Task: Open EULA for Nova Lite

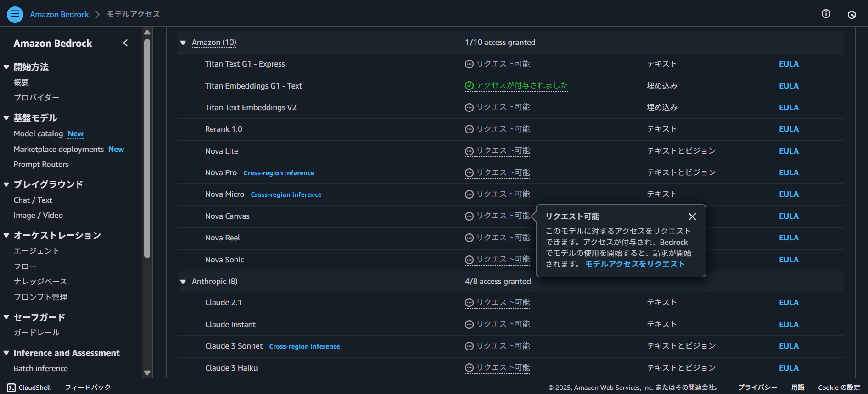Action: 789,151
